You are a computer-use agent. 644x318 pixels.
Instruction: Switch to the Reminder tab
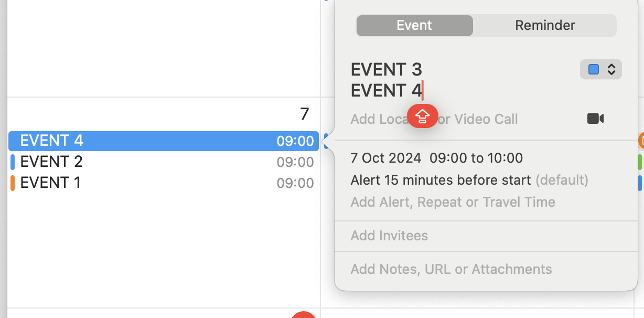click(x=544, y=25)
